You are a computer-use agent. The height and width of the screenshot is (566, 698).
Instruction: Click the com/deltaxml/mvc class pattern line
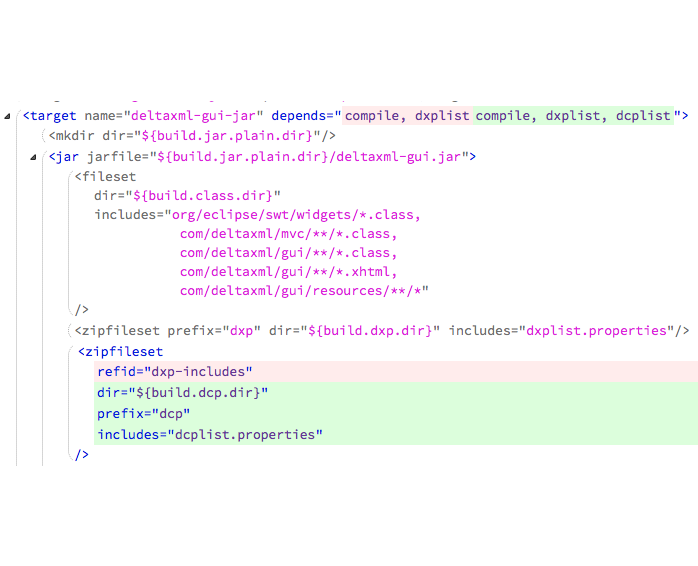point(288,234)
